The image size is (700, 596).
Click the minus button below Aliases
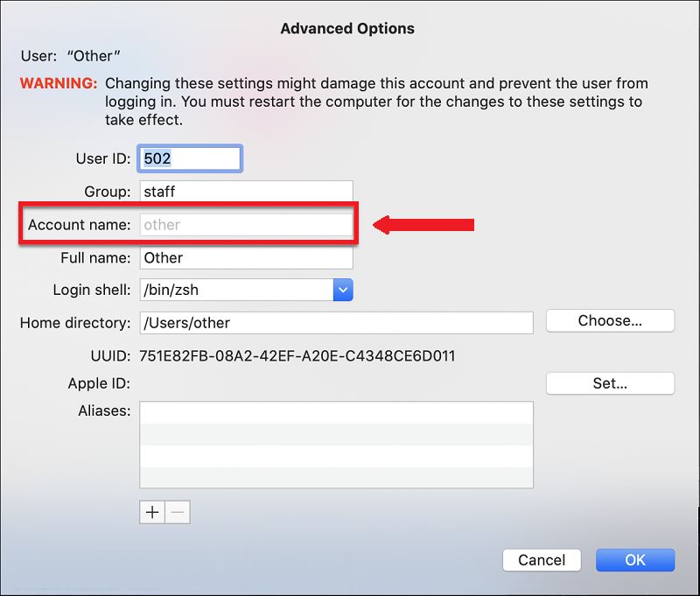pyautogui.click(x=177, y=513)
